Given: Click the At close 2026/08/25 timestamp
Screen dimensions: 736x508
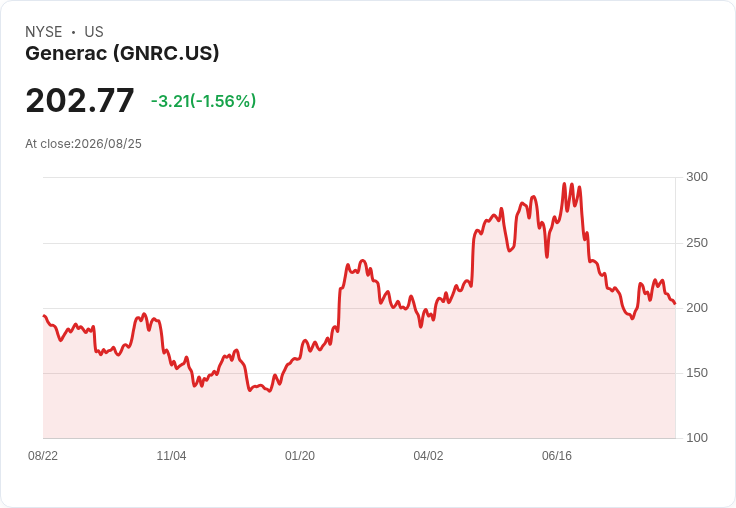Looking at the screenshot, I should click(x=84, y=144).
